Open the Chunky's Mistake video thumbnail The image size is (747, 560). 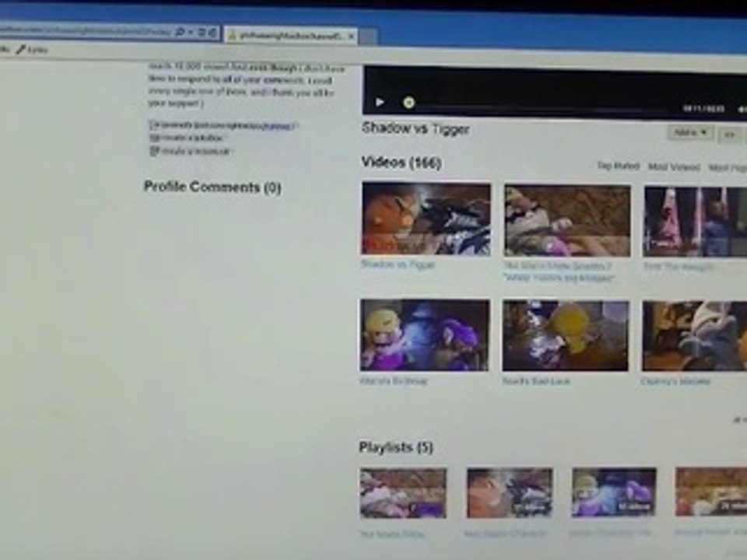point(694,336)
